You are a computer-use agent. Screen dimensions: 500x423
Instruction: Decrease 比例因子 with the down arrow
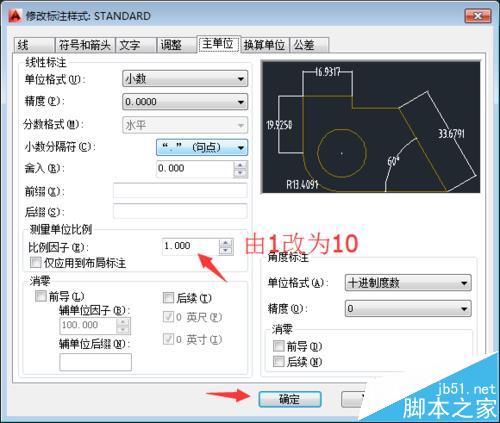(226, 251)
